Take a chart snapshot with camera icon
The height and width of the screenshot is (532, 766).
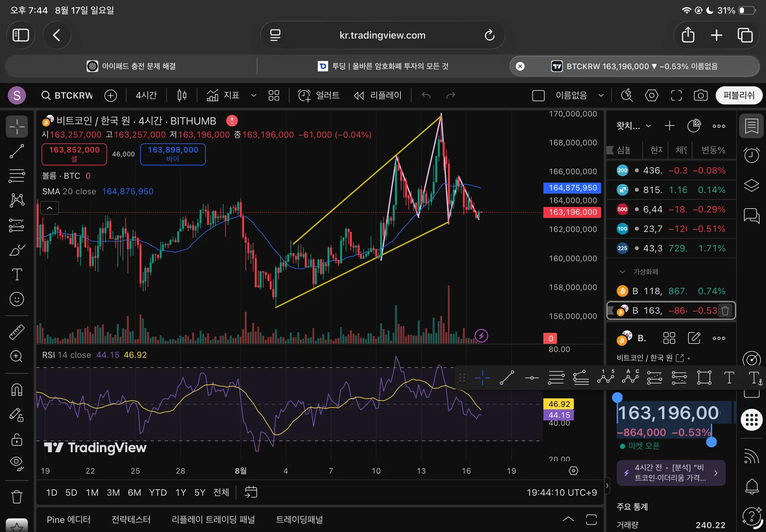pyautogui.click(x=700, y=96)
